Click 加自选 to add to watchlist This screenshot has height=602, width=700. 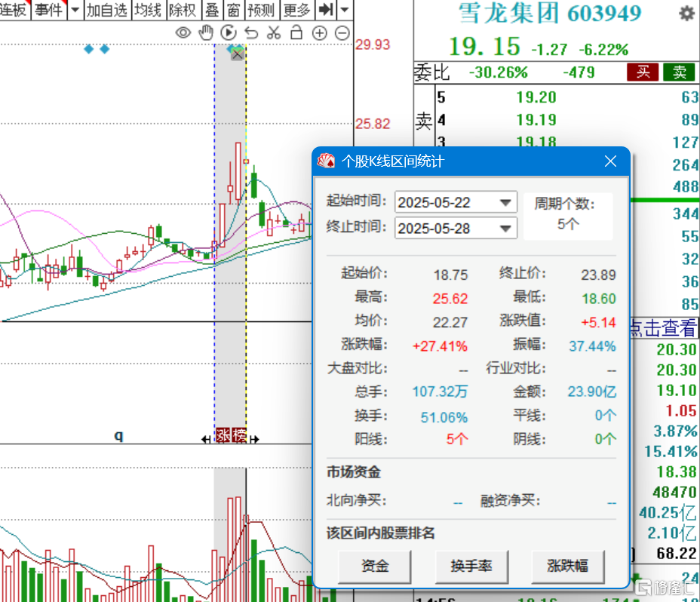[107, 9]
